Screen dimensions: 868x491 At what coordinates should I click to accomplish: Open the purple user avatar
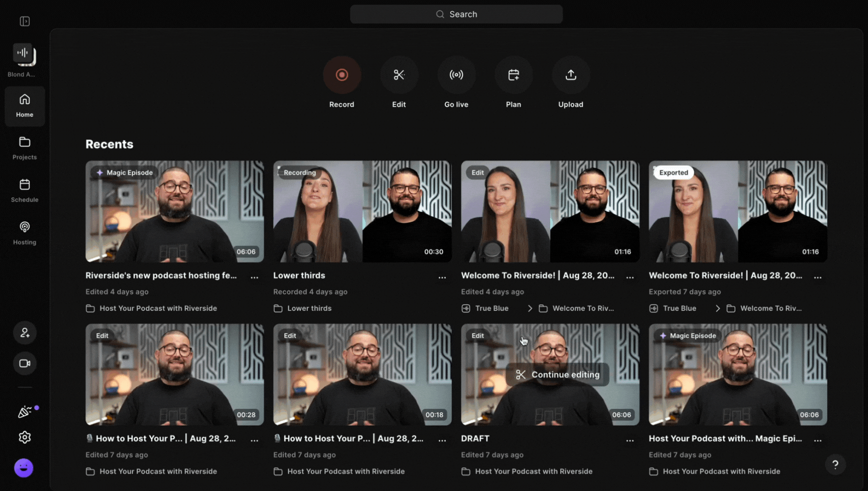pyautogui.click(x=24, y=468)
